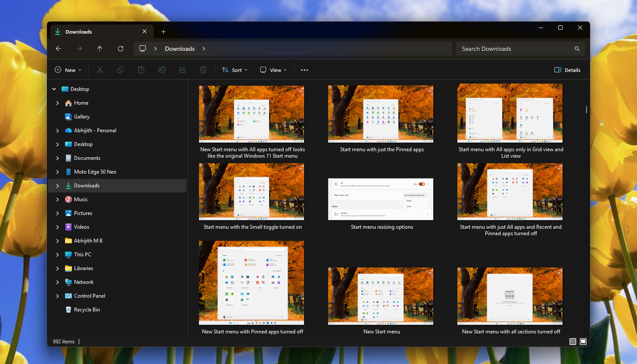Screen dimensions: 637x364
Task: Open the See more three-dots menu
Action: 305,70
